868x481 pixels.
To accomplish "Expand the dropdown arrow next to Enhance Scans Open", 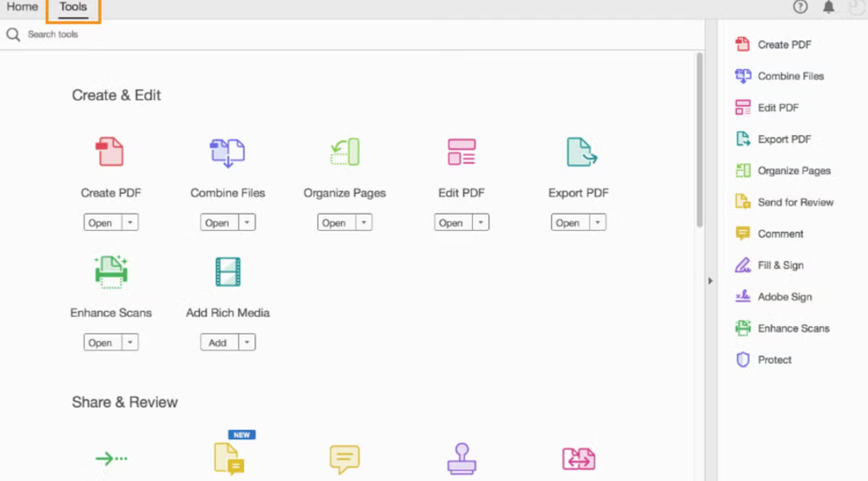I will pos(130,342).
